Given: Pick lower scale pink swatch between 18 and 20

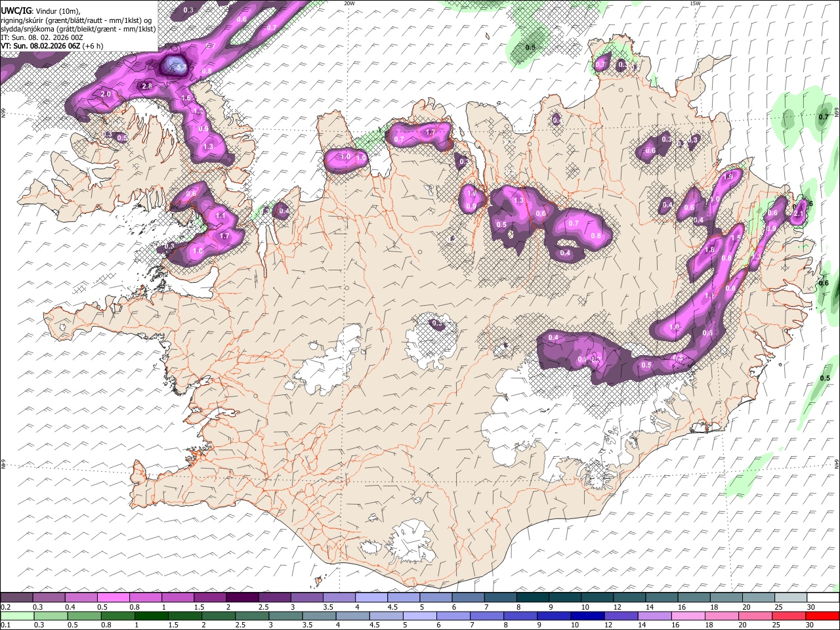Looking at the screenshot, I should click(x=721, y=616).
